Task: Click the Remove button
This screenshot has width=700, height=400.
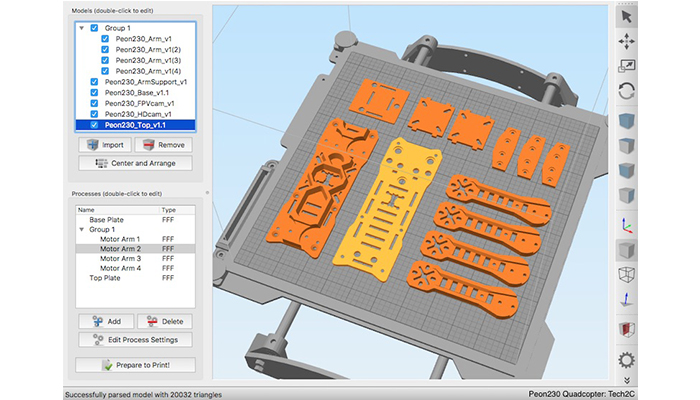Action: click(163, 145)
